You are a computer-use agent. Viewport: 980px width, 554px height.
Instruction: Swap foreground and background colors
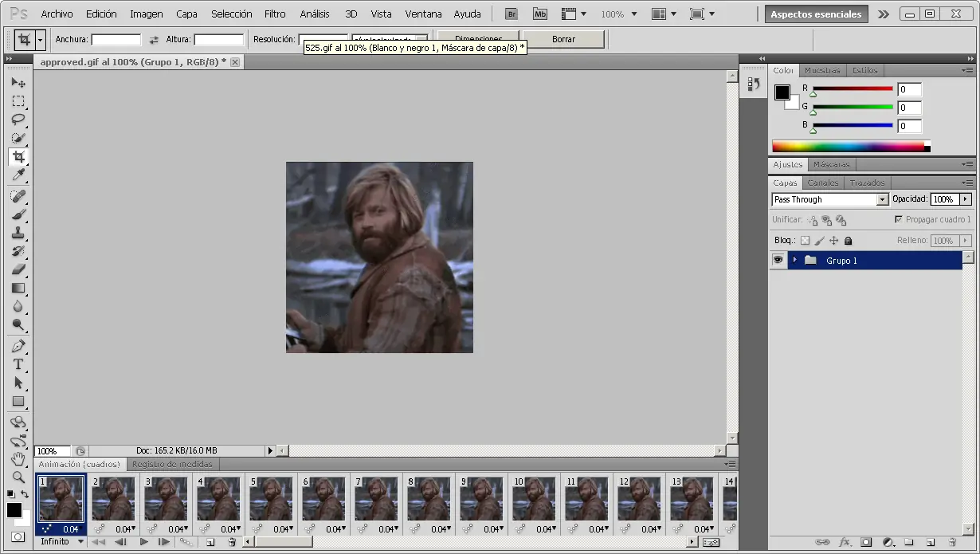(25, 494)
